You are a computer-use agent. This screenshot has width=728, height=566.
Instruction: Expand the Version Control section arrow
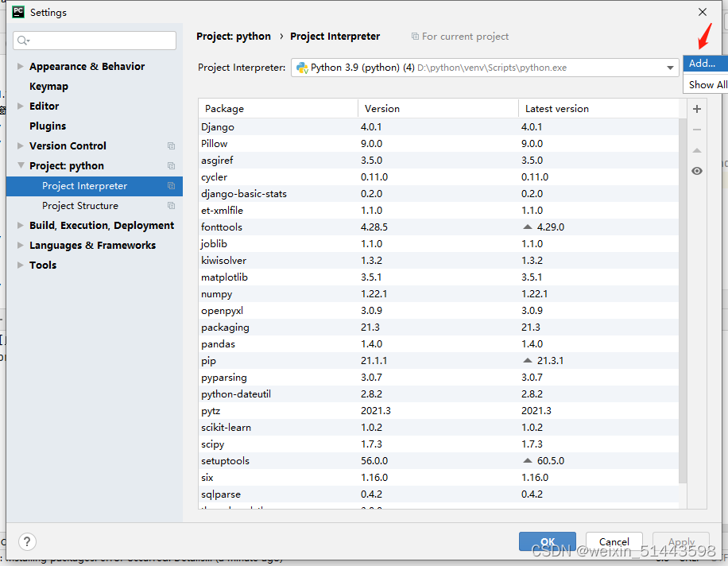(21, 145)
